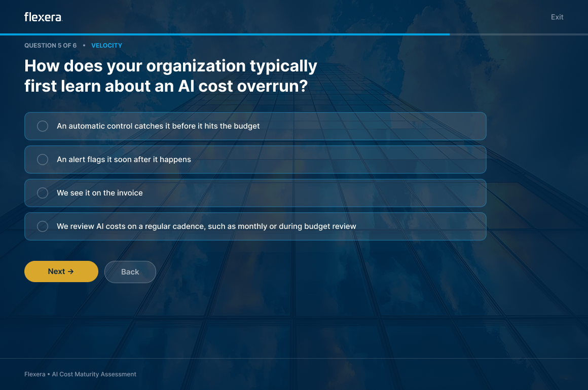This screenshot has width=588, height=390.
Task: Select the automatic control radio button
Action: tap(43, 126)
